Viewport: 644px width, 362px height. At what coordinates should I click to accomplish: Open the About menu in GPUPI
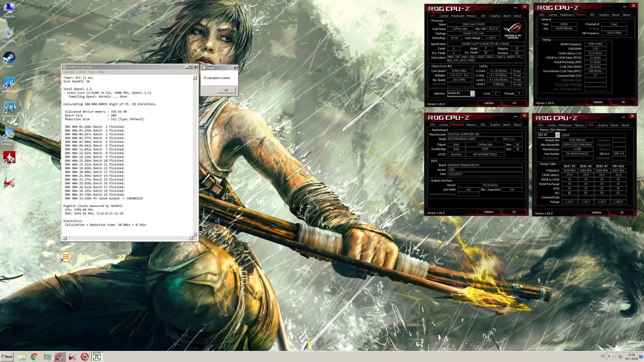101,72
